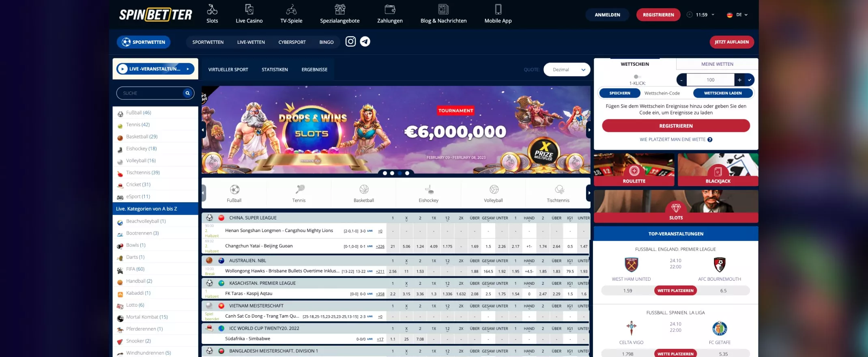The width and height of the screenshot is (868, 357).
Task: Open Spezialangebote gift icon
Action: pyautogui.click(x=340, y=9)
